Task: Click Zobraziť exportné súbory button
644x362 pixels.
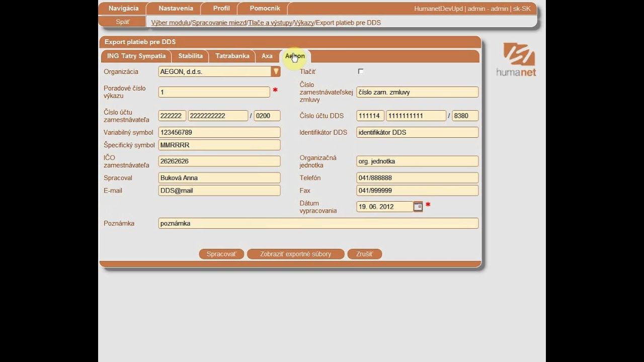Action: [295, 254]
